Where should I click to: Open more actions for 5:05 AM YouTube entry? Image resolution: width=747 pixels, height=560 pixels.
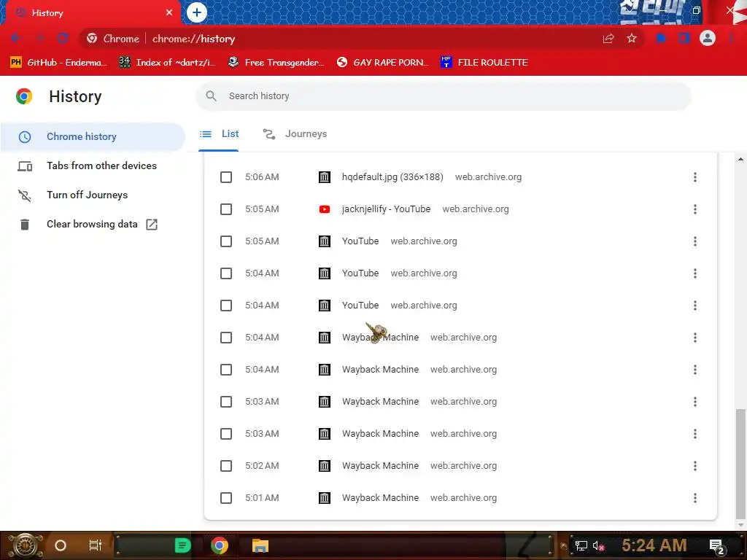point(695,241)
